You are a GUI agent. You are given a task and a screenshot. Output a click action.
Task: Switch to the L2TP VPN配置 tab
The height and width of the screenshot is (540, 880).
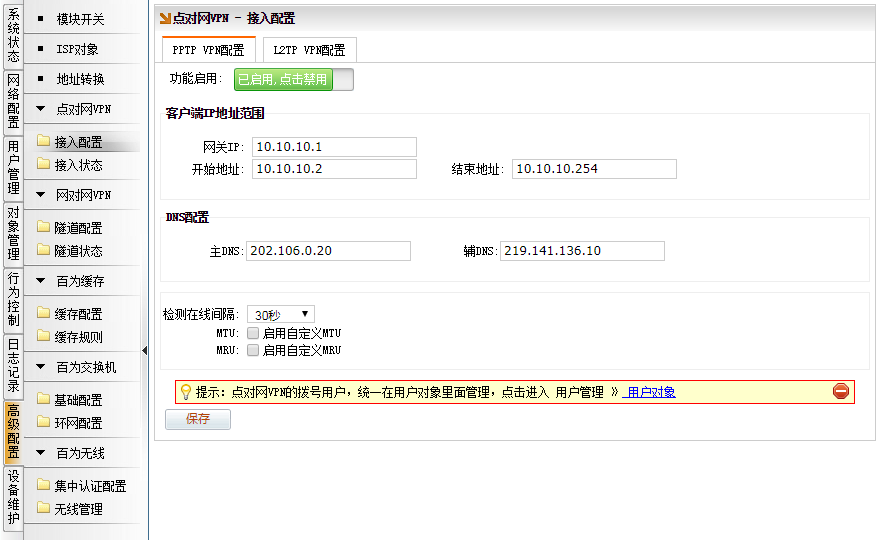pos(309,50)
